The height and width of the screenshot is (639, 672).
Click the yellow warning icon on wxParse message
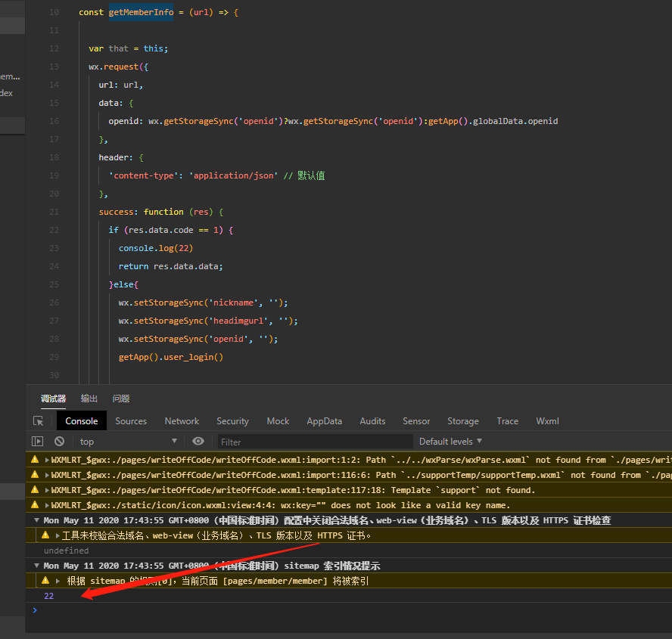[36, 459]
